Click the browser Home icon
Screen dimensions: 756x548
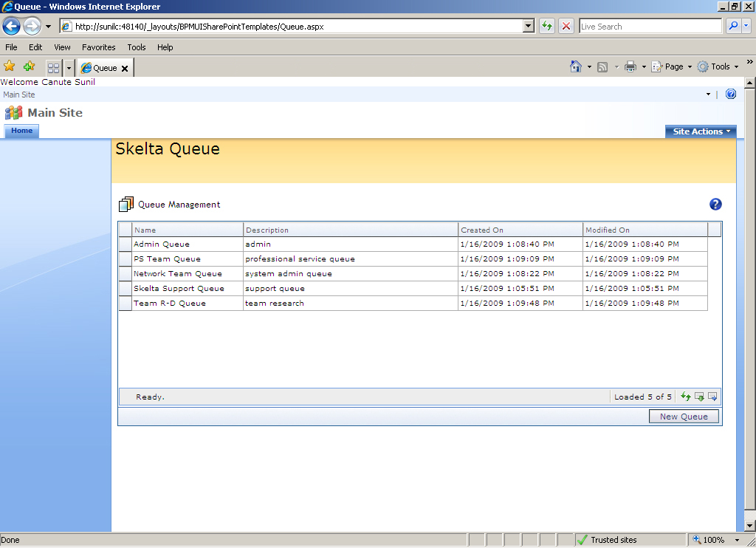pos(576,66)
